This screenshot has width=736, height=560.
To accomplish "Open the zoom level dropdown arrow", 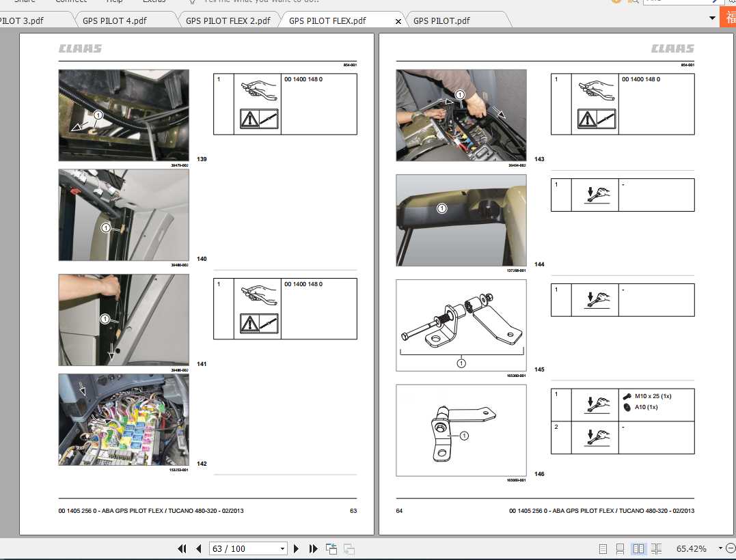I will point(720,548).
